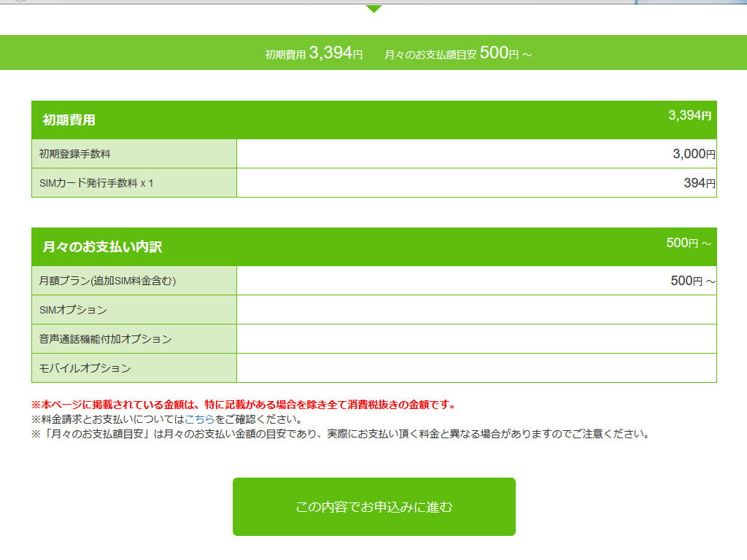Image resolution: width=747 pixels, height=560 pixels.
Task: Click the 500円～ total in monthly table header
Action: pos(689,243)
